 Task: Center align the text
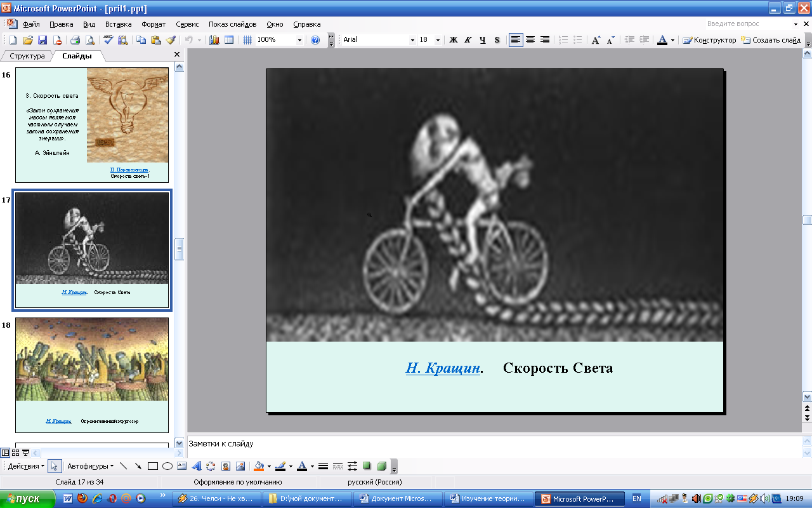coord(530,39)
